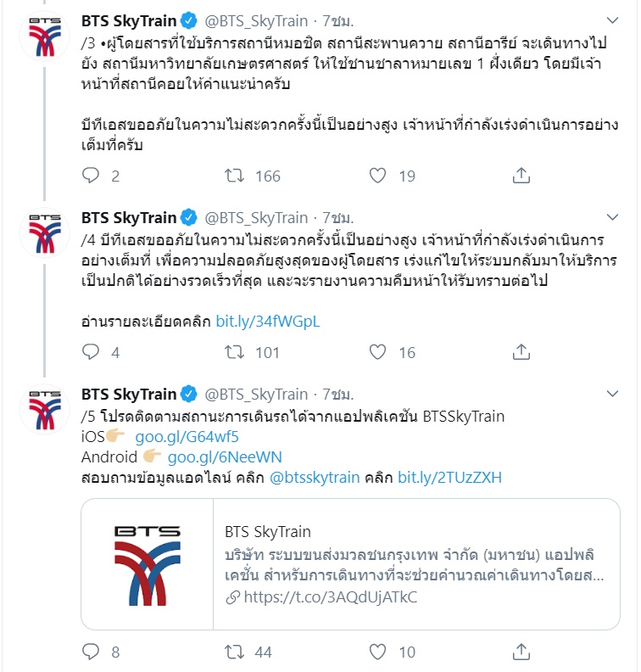Open the dropdown caret on the /5 tweet
Image resolution: width=641 pixels, height=672 pixels.
(614, 395)
